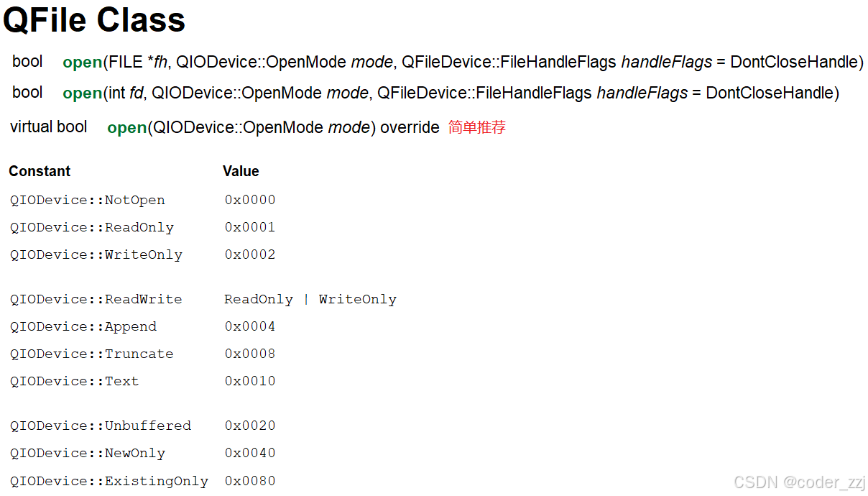This screenshot has height=496, width=868.
Task: Click the red 简单推荐 annotation text
Action: tap(477, 128)
